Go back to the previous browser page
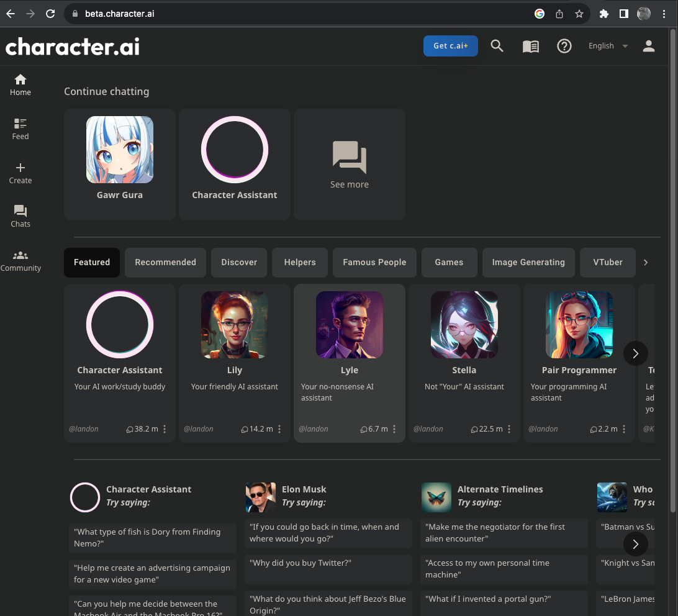The image size is (678, 616). click(11, 14)
